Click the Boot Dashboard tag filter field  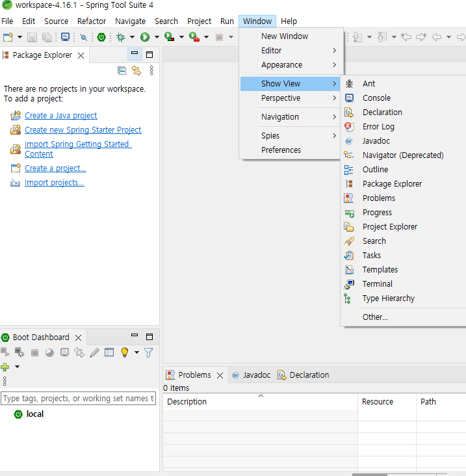point(78,398)
